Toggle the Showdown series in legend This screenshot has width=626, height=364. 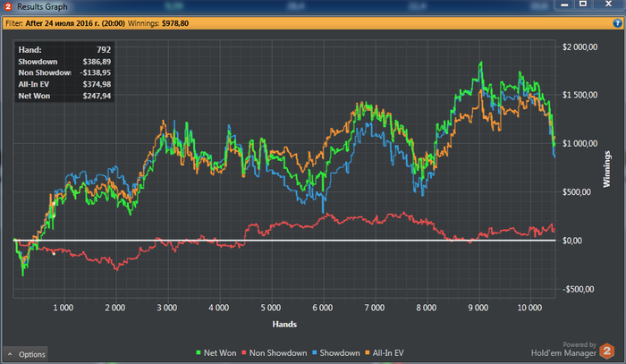click(339, 353)
